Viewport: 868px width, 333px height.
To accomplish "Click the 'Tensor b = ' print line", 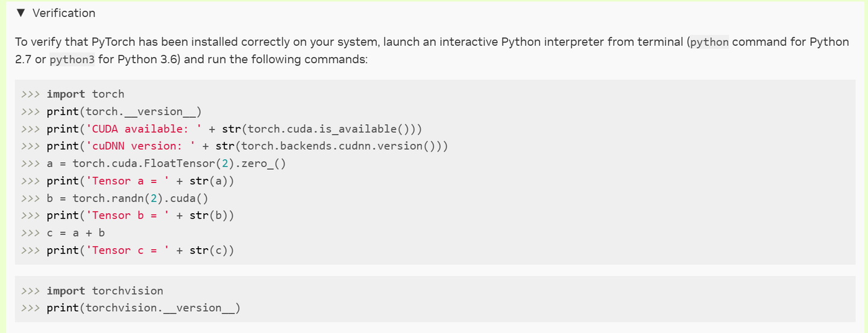I will point(140,216).
